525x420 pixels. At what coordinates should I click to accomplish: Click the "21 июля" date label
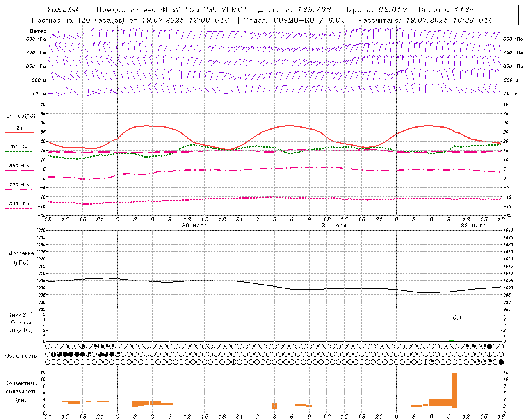[334, 226]
